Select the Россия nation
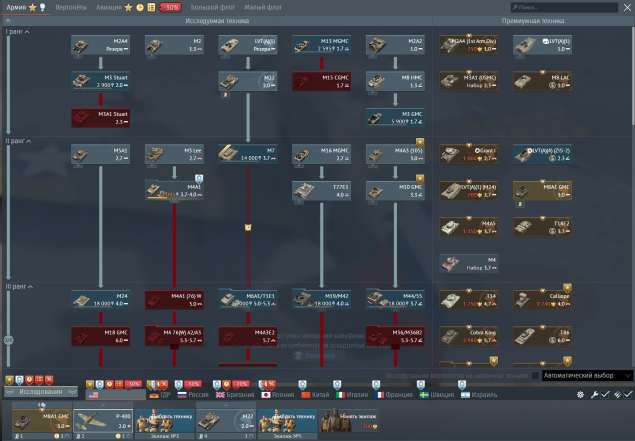 click(x=193, y=394)
